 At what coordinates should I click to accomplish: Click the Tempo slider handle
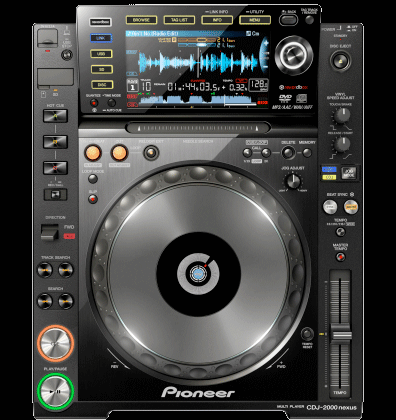coord(340,334)
